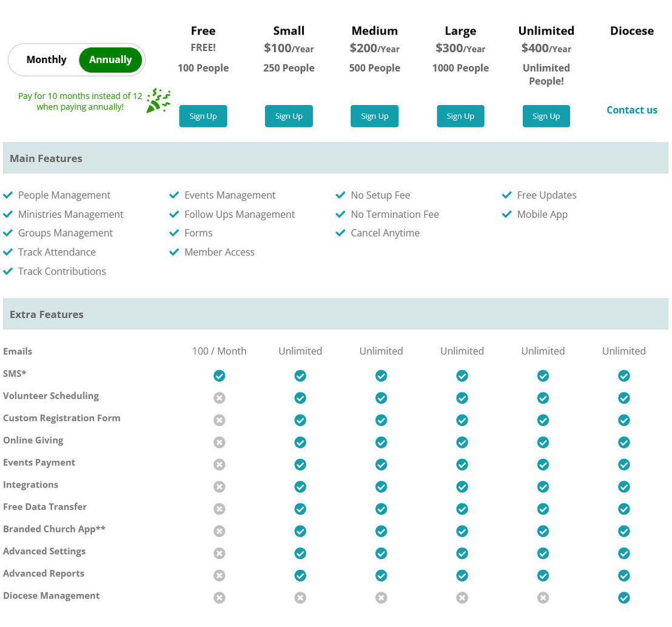
Task: Click checkmark beside Forms
Action: pos(174,233)
